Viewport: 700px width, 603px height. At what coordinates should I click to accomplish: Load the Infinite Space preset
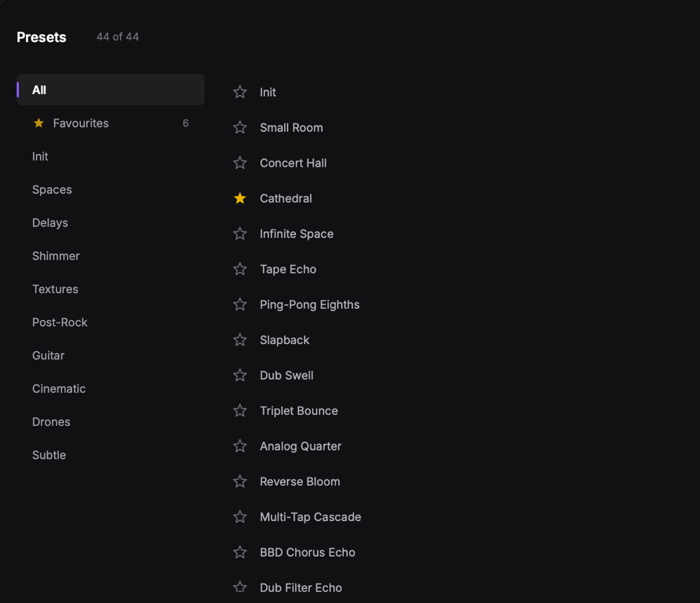[296, 234]
